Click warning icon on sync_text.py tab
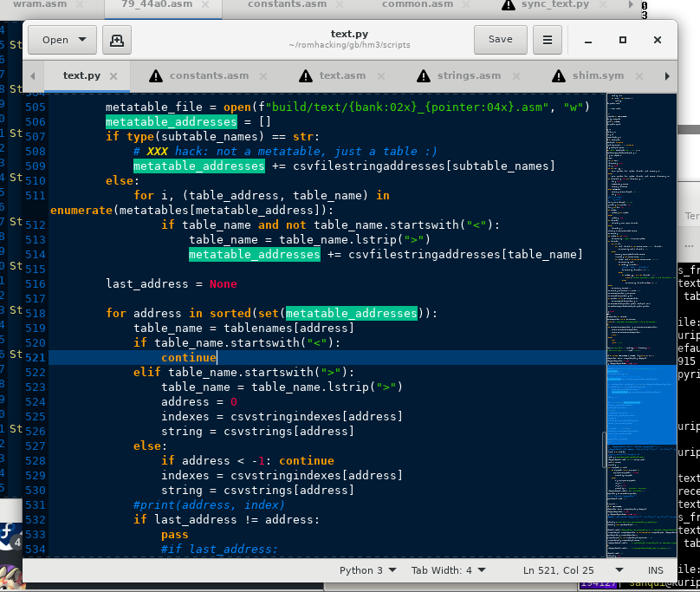 [x=509, y=4]
